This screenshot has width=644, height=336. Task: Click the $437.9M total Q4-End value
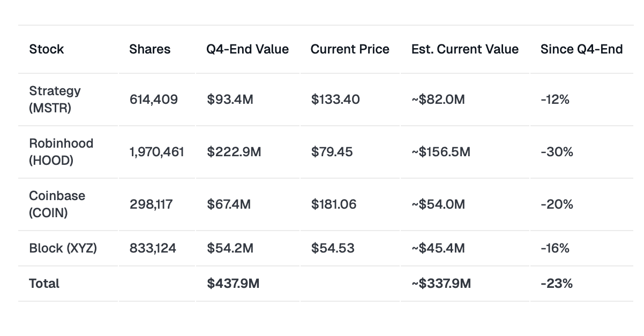click(233, 283)
